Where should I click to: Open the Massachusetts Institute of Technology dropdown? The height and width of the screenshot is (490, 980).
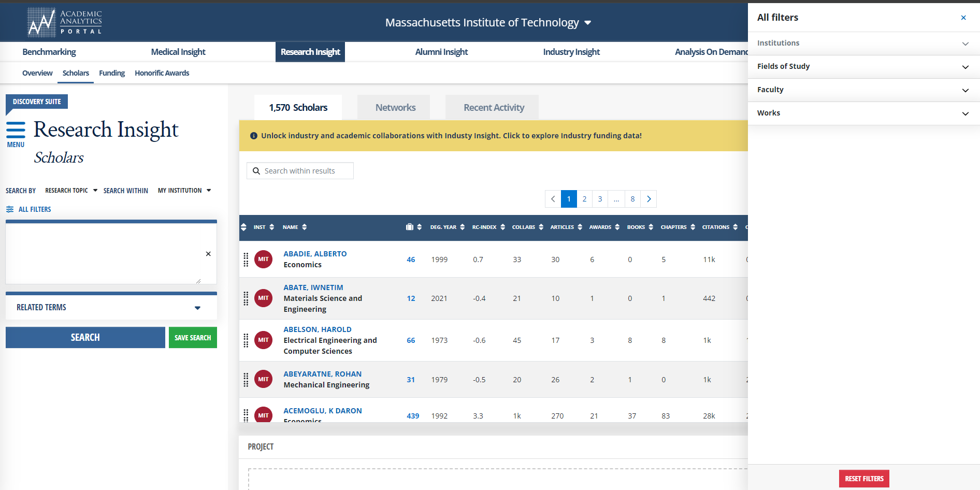tap(488, 23)
